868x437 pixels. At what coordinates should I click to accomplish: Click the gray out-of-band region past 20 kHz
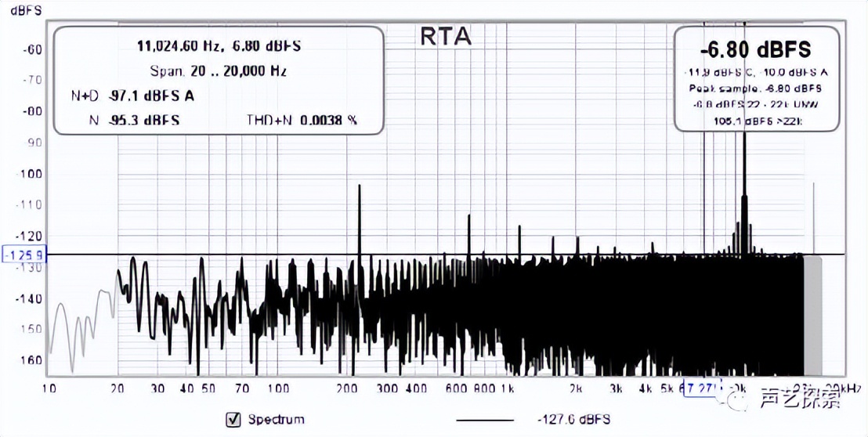coord(814,313)
